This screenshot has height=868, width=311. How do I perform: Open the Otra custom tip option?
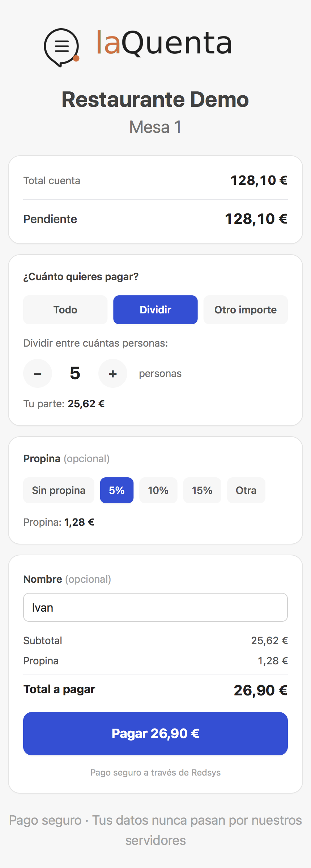point(246,490)
